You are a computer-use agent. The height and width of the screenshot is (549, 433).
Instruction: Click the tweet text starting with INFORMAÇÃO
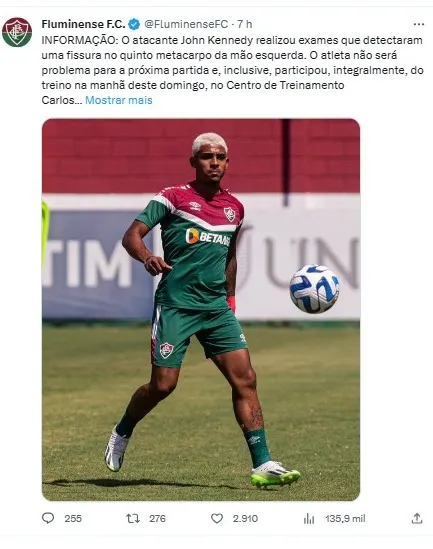coord(232,70)
